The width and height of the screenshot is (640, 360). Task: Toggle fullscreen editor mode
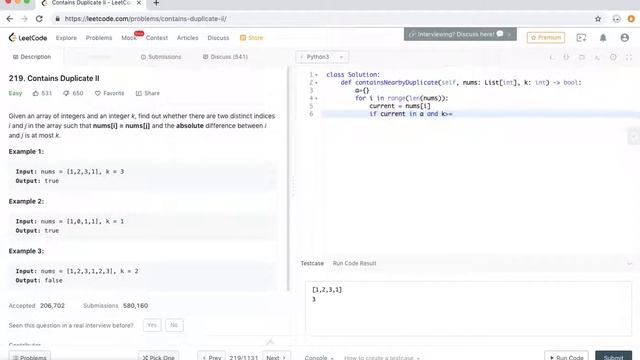(x=629, y=57)
